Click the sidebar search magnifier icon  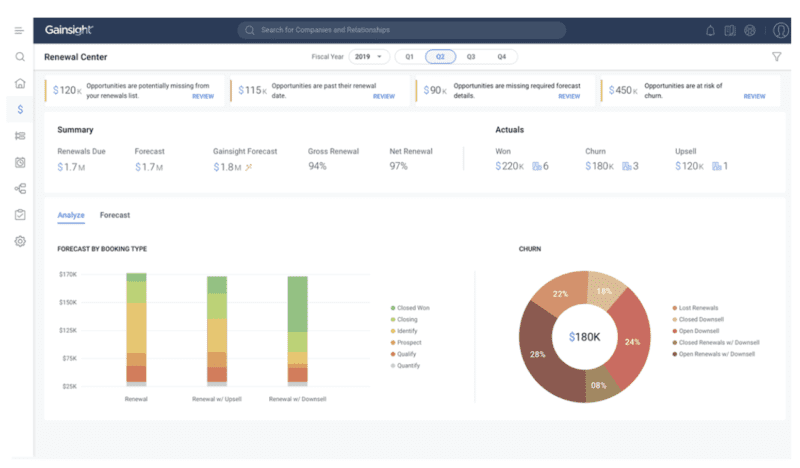[x=19, y=57]
